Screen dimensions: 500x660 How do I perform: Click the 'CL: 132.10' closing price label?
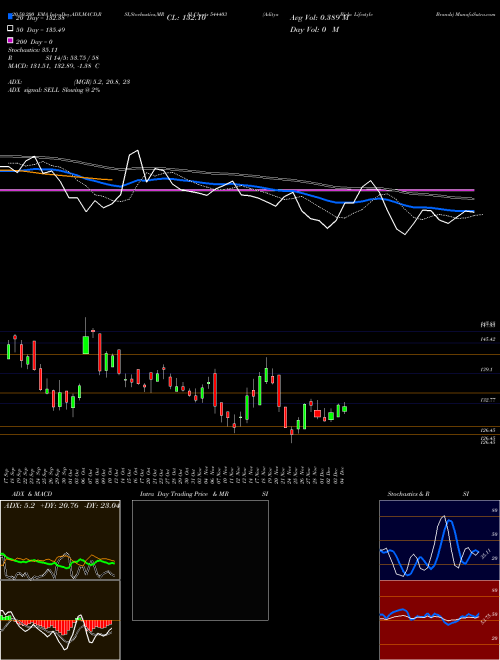click(x=186, y=18)
